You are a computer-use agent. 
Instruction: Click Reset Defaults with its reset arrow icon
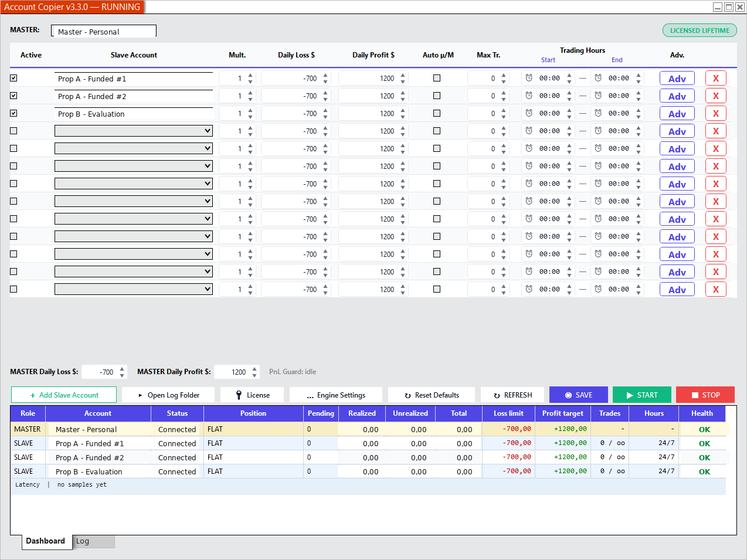pyautogui.click(x=432, y=395)
